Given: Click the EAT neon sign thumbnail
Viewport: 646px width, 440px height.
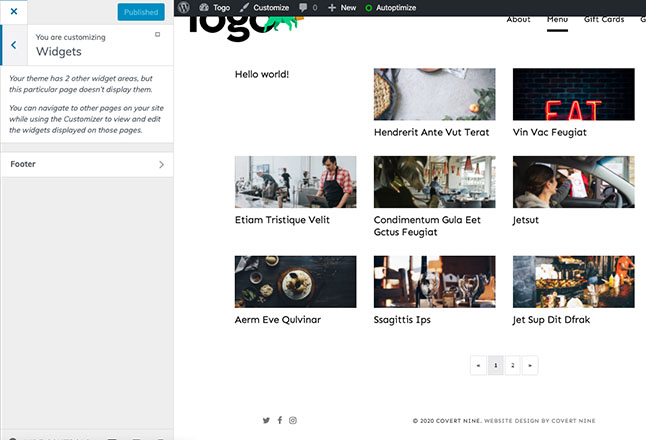Looking at the screenshot, I should tap(573, 94).
